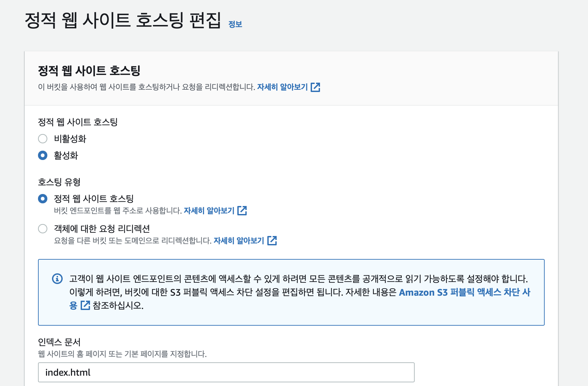
Task: Click the 정적 웹 사이트 호스팅 panel heading
Action: click(89, 71)
